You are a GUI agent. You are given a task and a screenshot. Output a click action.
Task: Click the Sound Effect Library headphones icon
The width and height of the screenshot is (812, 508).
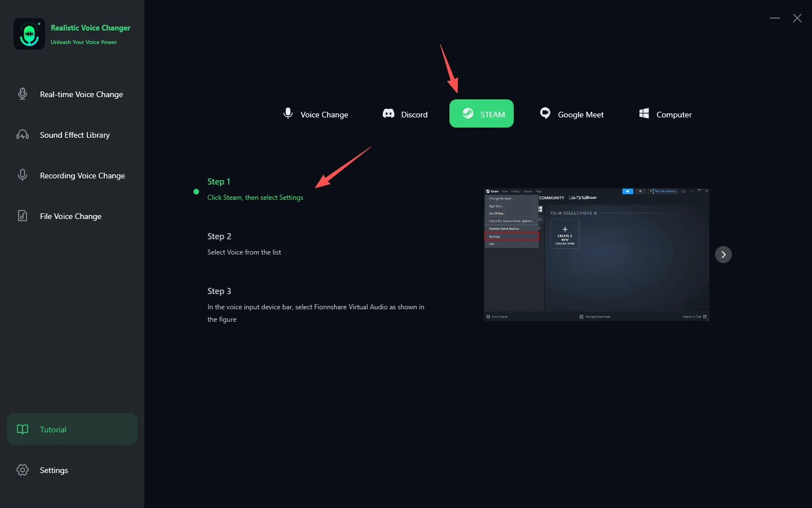pos(23,135)
